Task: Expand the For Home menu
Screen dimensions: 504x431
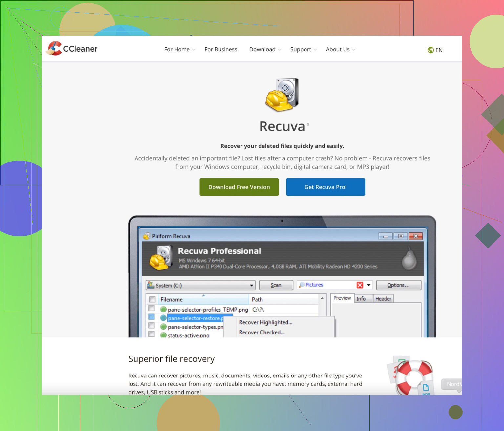Action: click(180, 49)
